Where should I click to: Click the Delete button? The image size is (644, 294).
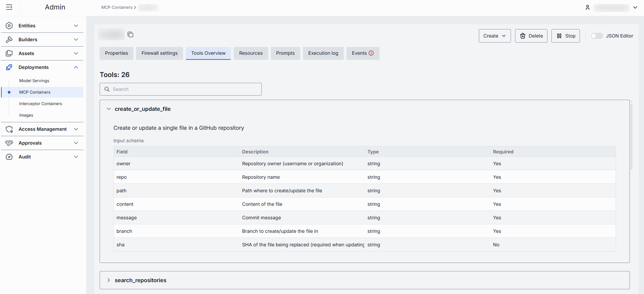click(x=531, y=36)
